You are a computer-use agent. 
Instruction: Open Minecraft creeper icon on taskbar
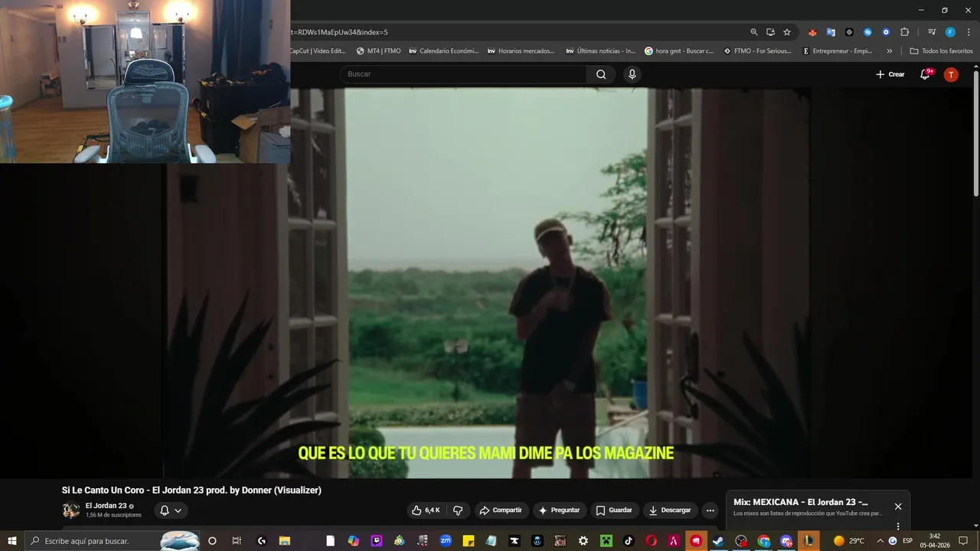606,541
